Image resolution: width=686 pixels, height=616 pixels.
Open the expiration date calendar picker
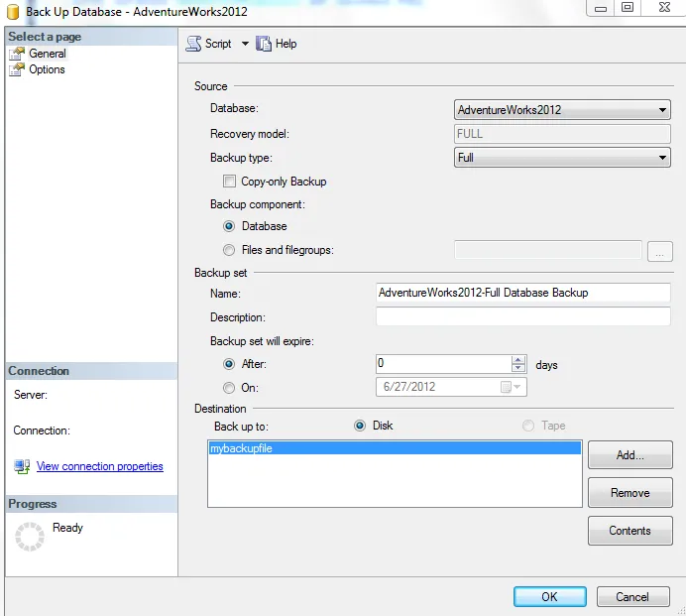click(x=511, y=387)
